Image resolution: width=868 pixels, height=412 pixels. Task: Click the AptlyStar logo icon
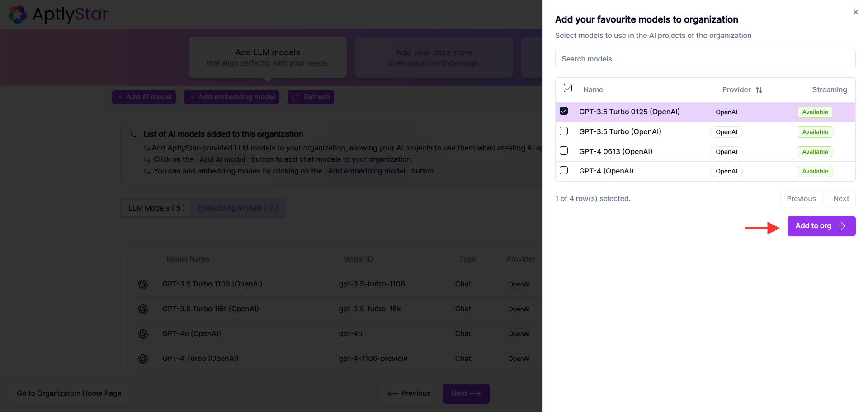[x=18, y=14]
